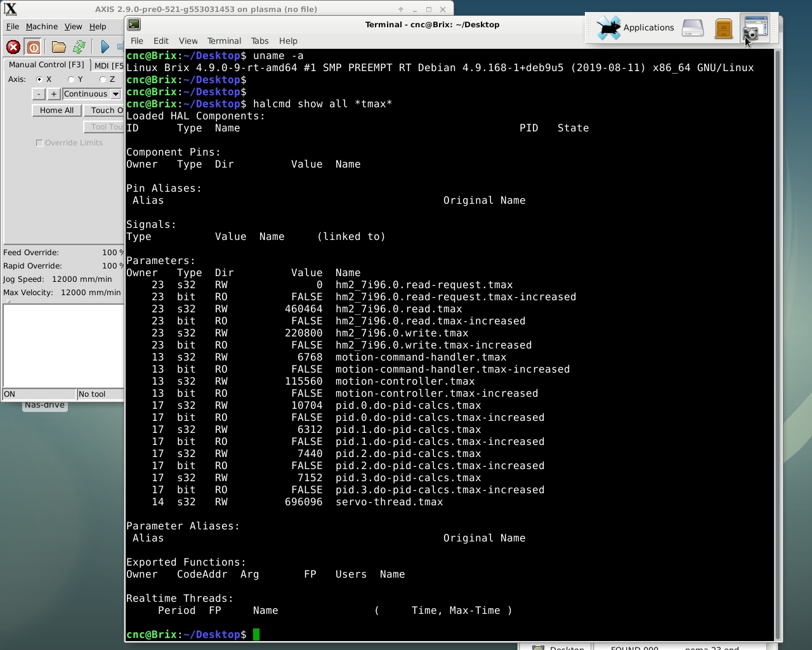Click the 'Loaded HAL Components:' heading

tap(196, 116)
